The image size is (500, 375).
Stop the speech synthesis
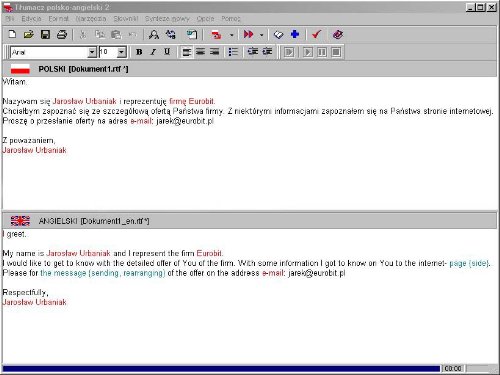[x=336, y=52]
